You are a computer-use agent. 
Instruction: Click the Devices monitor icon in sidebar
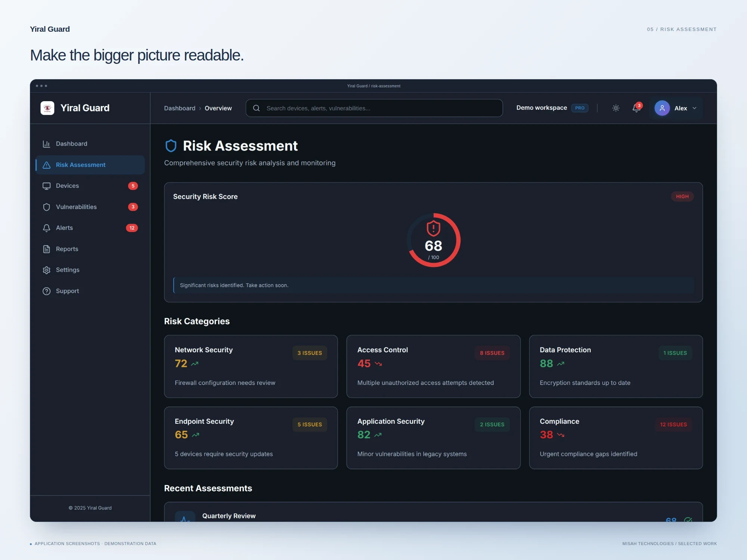click(x=46, y=186)
